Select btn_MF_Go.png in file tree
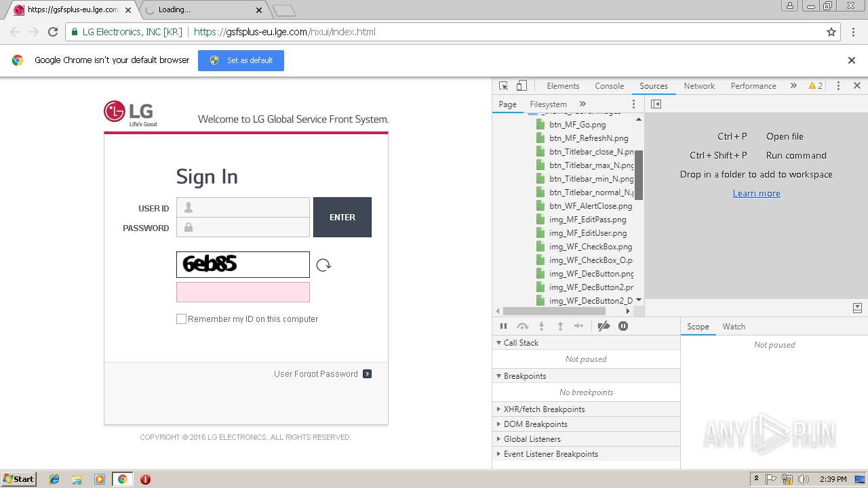This screenshot has width=868, height=488. (578, 125)
